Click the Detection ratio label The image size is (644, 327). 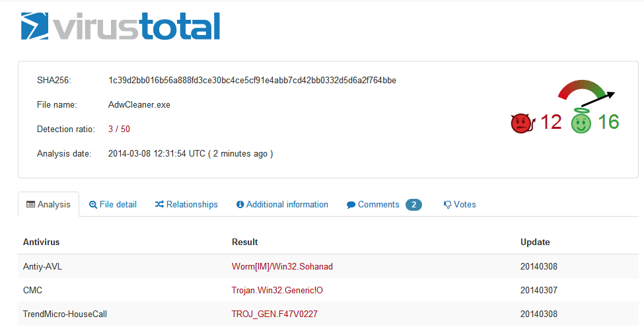(x=65, y=129)
